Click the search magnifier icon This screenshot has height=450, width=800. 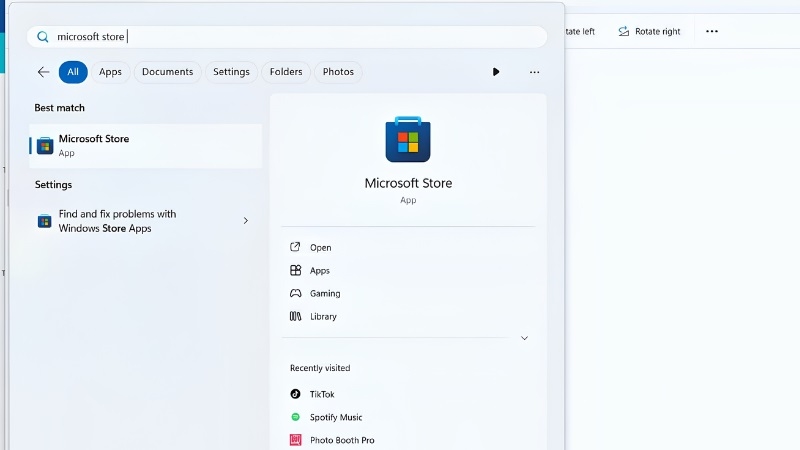click(x=43, y=37)
